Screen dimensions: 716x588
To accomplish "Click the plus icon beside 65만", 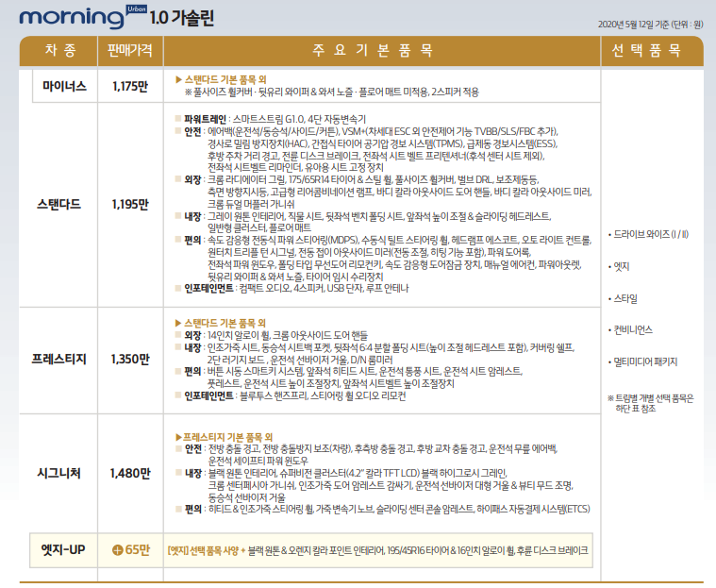I will coord(117,550).
